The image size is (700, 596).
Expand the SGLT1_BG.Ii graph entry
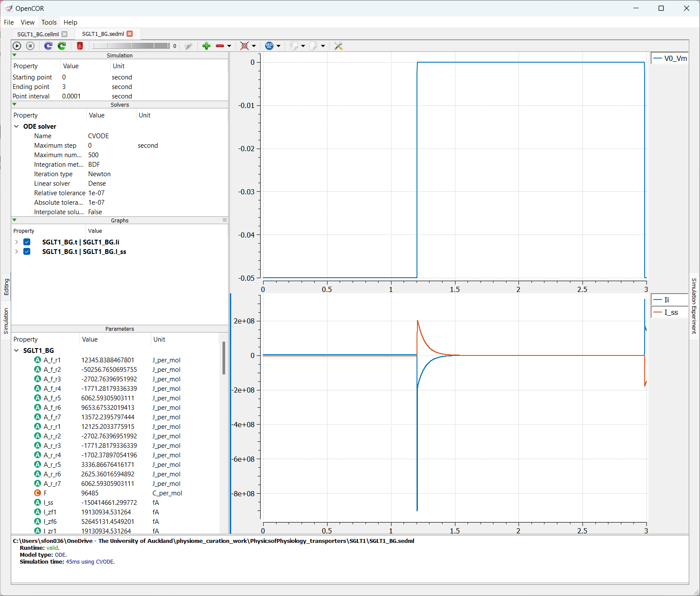(x=16, y=242)
